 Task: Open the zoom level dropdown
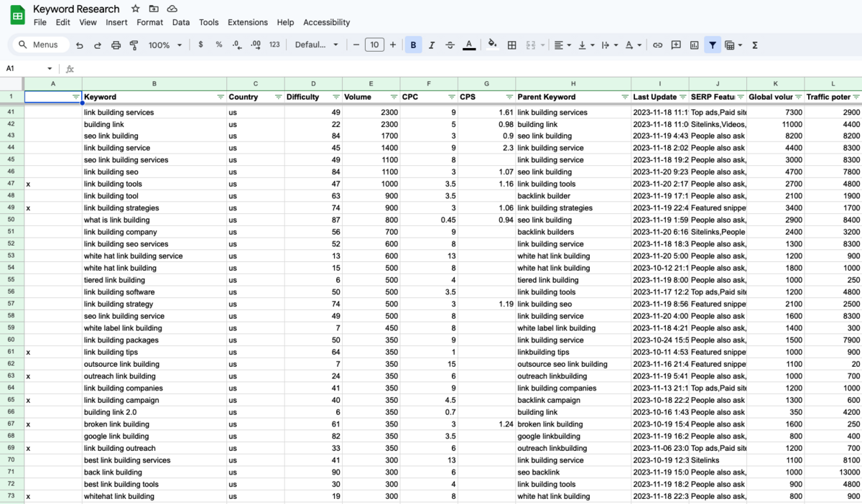coord(164,45)
